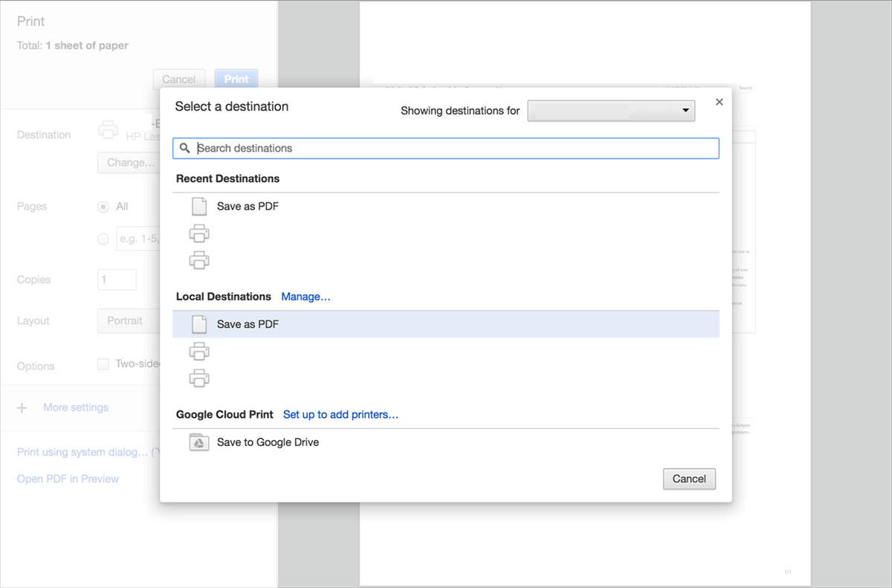Select Save to Google Drive destination
The image size is (892, 588).
point(268,442)
